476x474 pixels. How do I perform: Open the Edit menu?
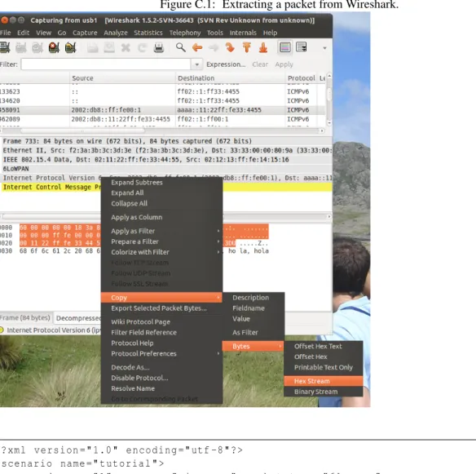(x=23, y=33)
